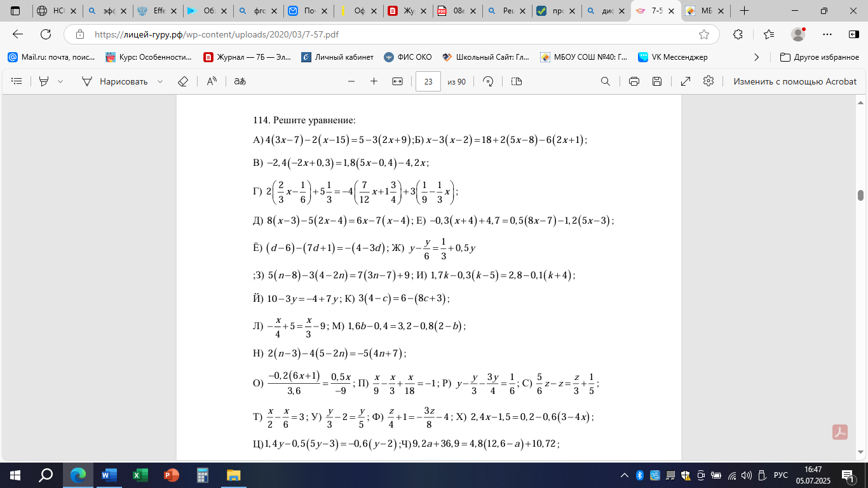Open the favorites list panel
Image resolution: width=868 pixels, height=488 pixels.
tap(769, 34)
